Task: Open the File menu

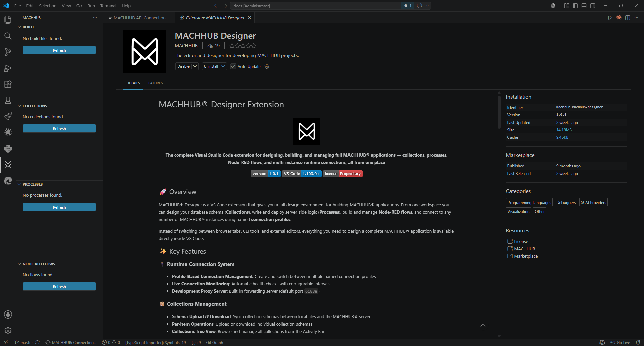Action: click(x=18, y=6)
